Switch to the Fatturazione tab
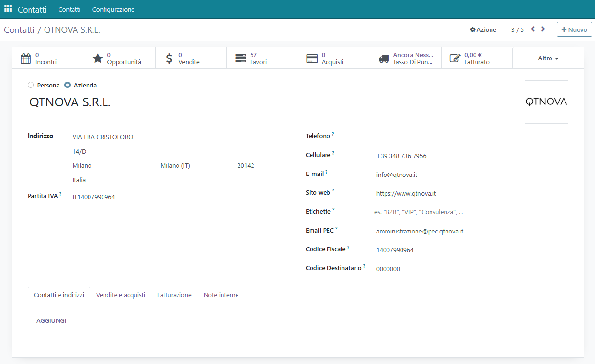Image resolution: width=595 pixels, height=364 pixels. click(174, 295)
